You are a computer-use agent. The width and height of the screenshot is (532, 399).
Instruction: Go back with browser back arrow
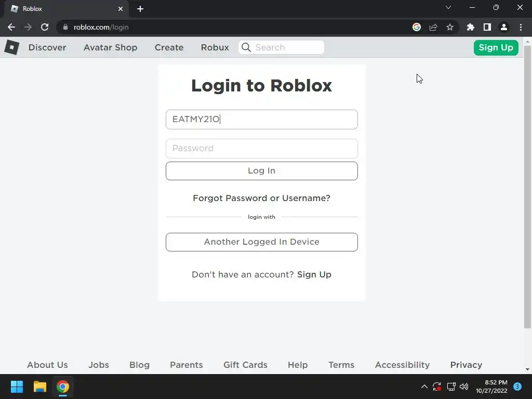11,27
